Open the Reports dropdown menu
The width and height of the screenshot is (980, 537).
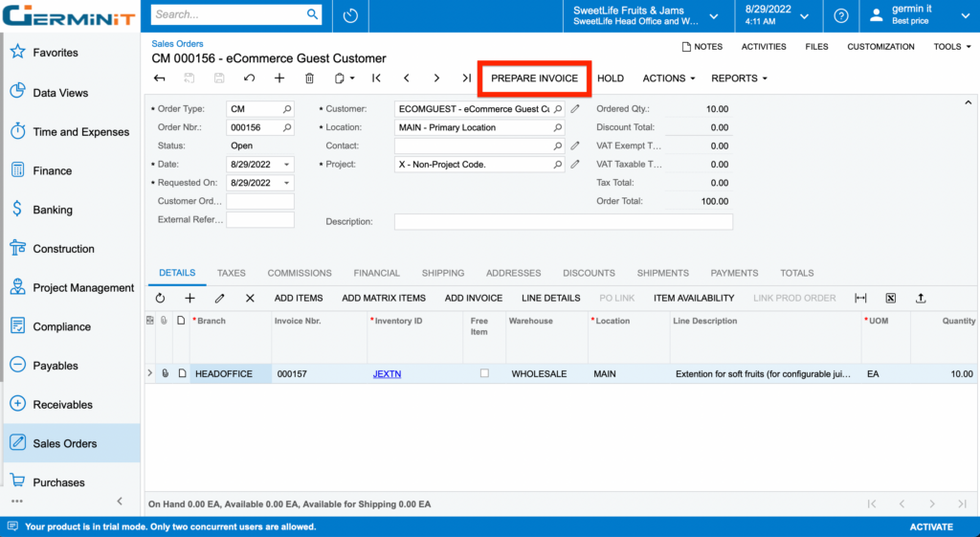click(739, 78)
